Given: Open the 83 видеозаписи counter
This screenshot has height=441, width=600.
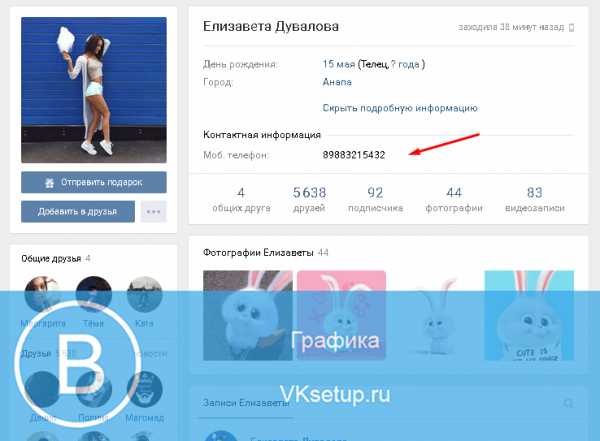Looking at the screenshot, I should [535, 199].
